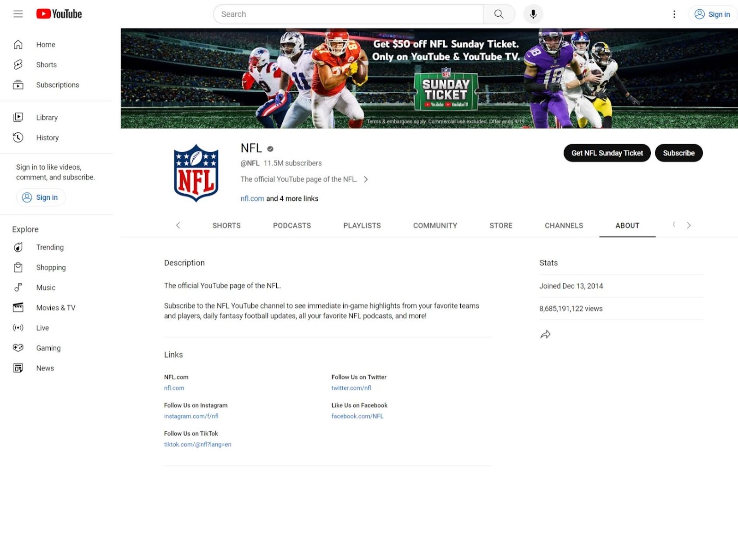Start voice search with microphone
The height and width of the screenshot is (560, 738).
[533, 14]
